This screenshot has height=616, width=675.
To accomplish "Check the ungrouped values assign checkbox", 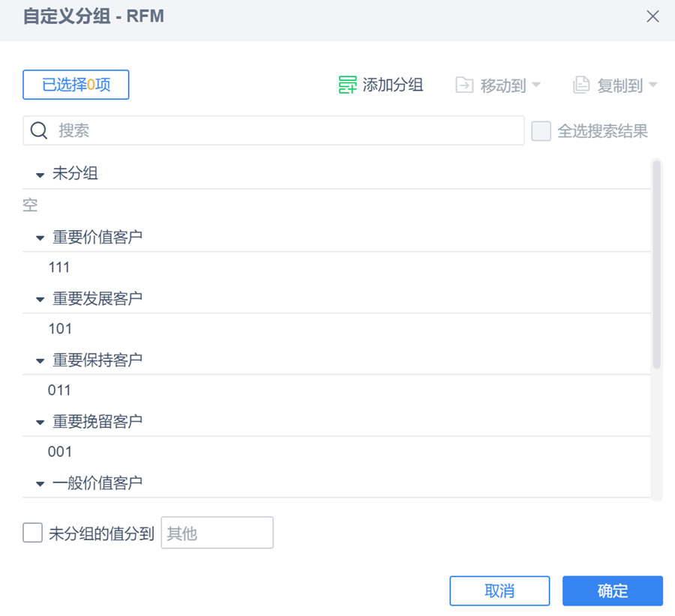I will pos(32,533).
